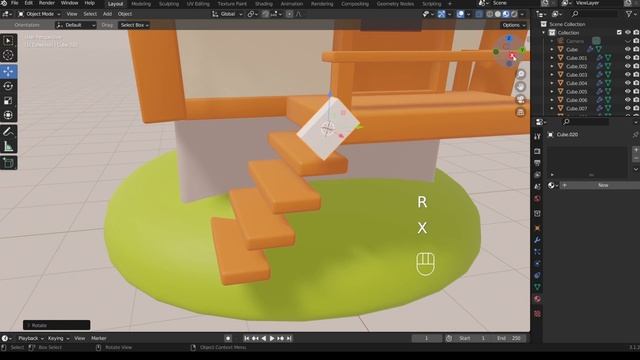Open the Render properties tab

537,151
